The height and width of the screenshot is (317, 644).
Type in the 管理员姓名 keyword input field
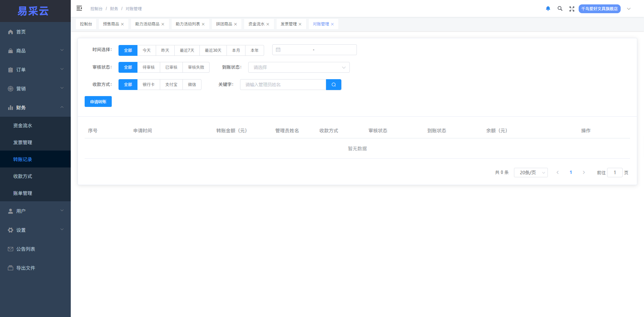click(283, 84)
